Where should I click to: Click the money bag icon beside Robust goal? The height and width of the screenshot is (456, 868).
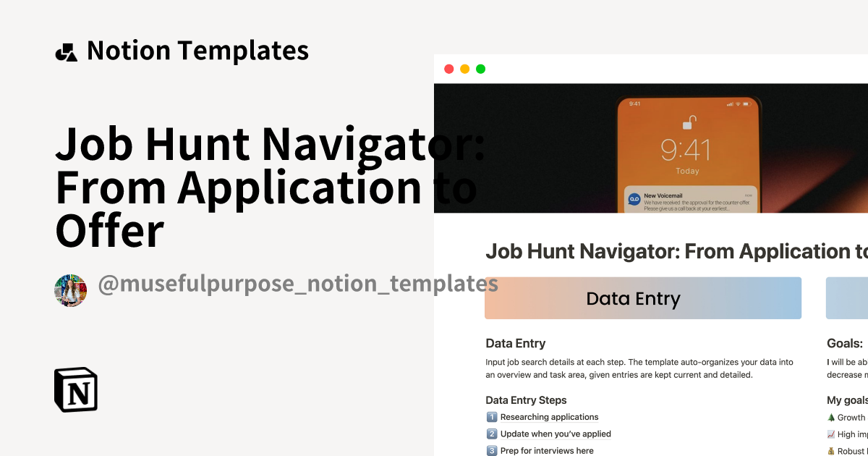[x=832, y=450]
